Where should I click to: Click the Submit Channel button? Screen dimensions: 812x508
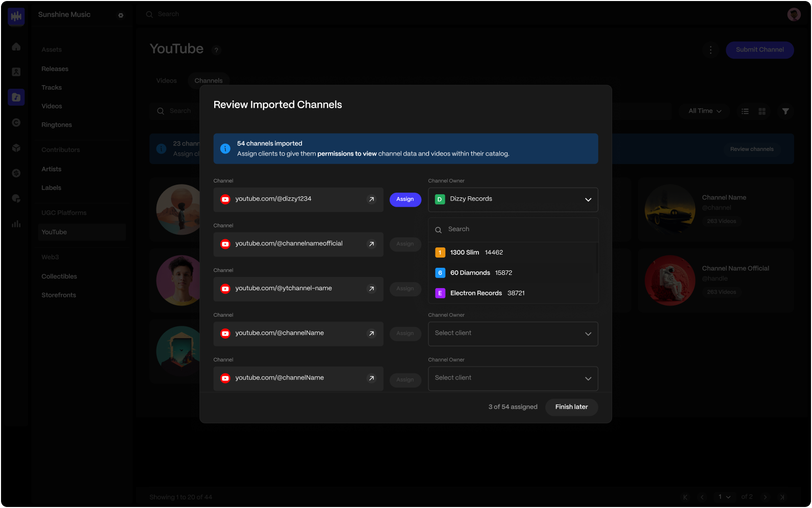pyautogui.click(x=759, y=50)
